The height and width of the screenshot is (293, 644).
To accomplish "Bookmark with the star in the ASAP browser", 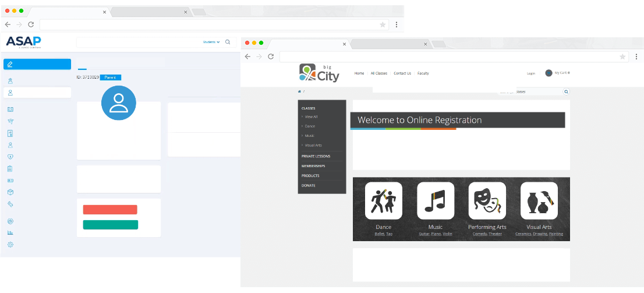I will (x=383, y=24).
